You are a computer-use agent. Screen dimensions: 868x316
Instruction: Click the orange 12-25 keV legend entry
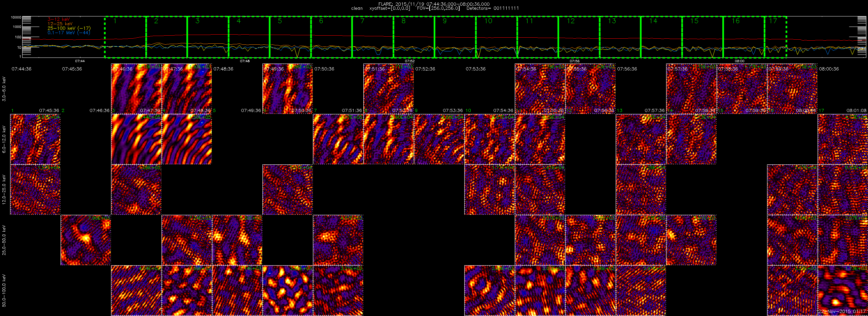(x=60, y=24)
